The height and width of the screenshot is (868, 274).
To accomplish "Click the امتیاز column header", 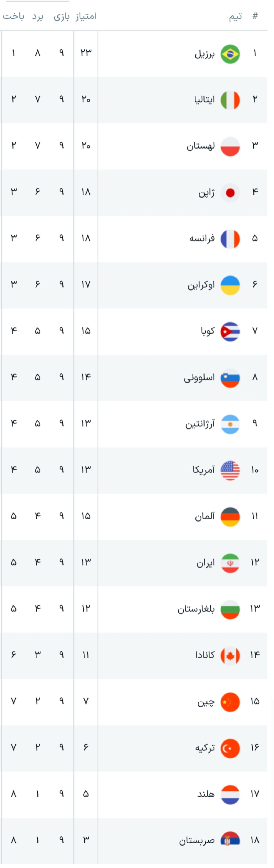I will pyautogui.click(x=86, y=16).
